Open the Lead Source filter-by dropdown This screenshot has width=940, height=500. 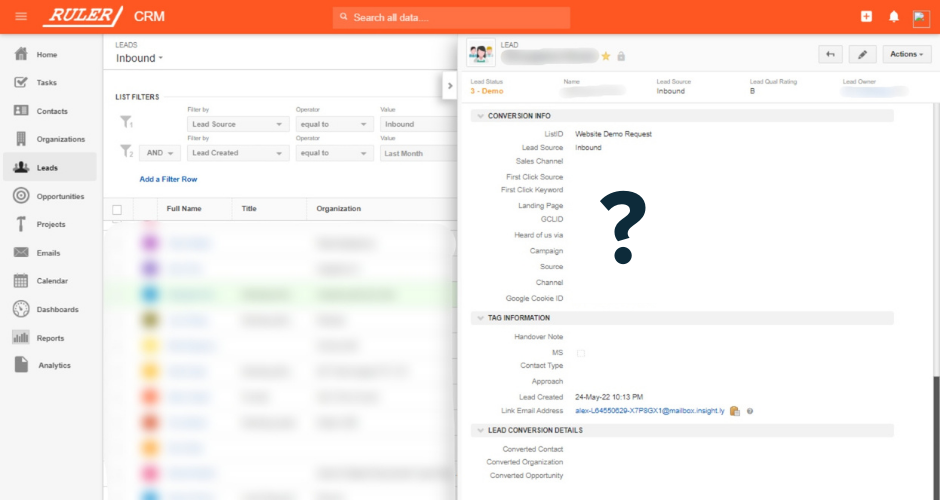[x=238, y=124]
